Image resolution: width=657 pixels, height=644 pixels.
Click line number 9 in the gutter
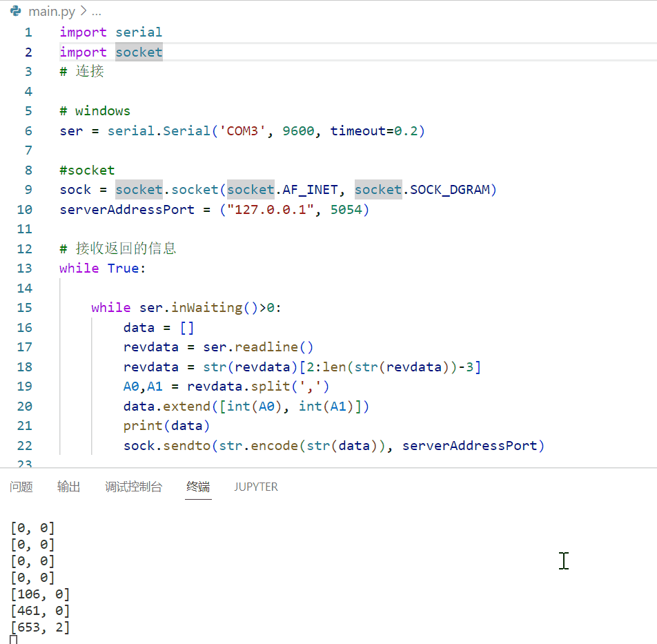[28, 189]
